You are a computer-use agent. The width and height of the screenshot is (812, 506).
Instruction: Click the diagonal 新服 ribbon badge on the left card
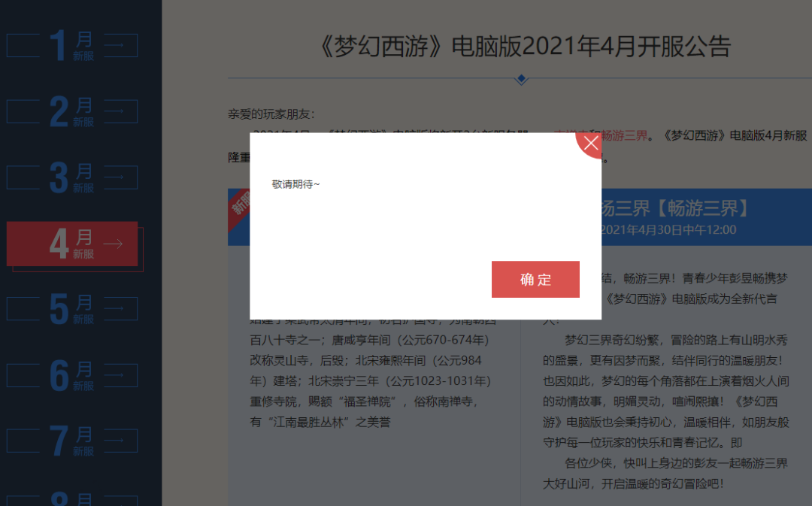pos(239,205)
